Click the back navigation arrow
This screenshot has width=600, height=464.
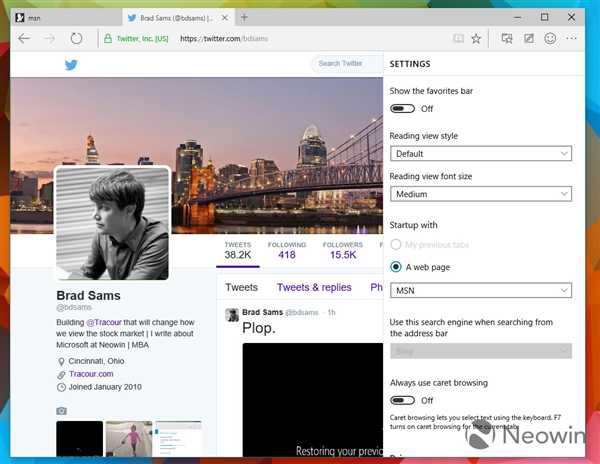click(x=24, y=39)
